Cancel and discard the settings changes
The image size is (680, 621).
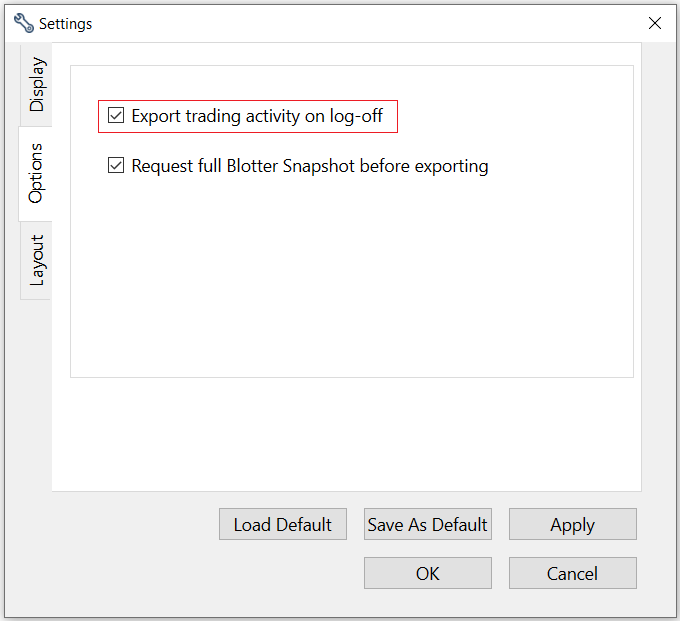[x=572, y=574]
